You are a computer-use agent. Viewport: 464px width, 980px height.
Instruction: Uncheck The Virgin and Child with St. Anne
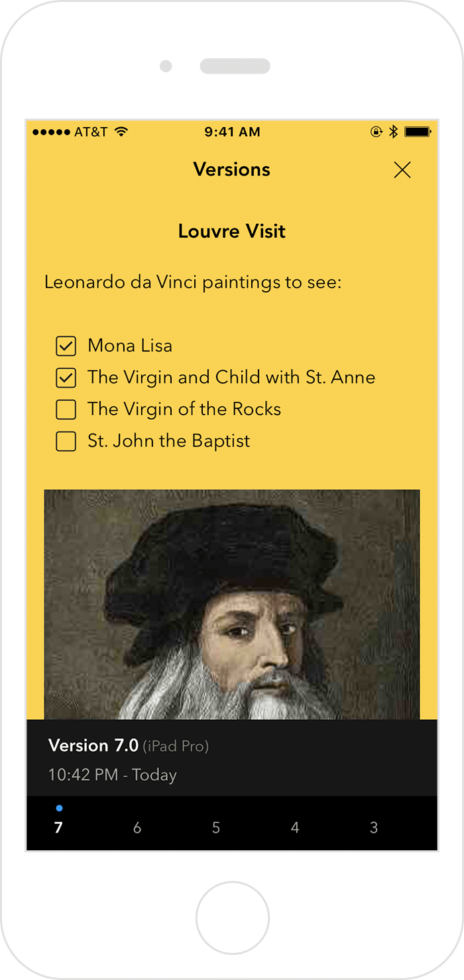[x=66, y=377]
